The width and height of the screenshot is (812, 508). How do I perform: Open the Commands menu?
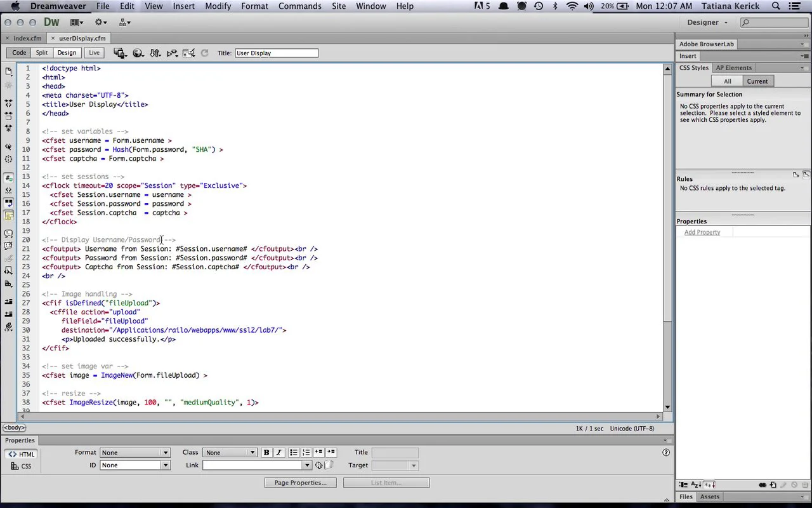(300, 6)
